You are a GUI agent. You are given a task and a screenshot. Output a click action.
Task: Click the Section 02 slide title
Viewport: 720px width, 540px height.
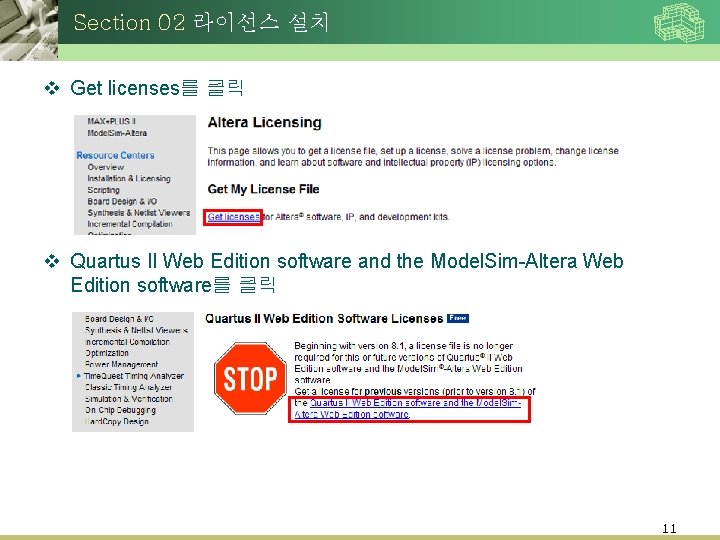tap(201, 22)
